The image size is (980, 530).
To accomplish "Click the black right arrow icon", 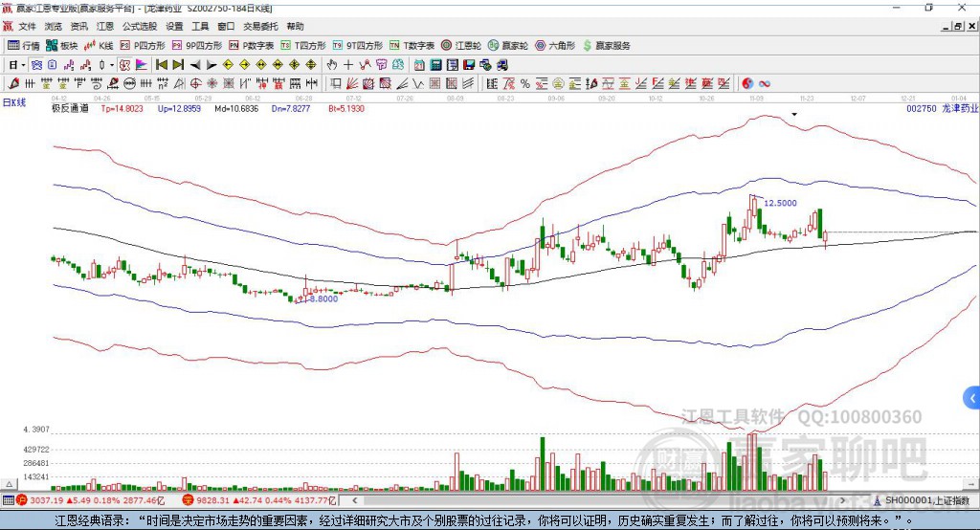I will tap(212, 64).
